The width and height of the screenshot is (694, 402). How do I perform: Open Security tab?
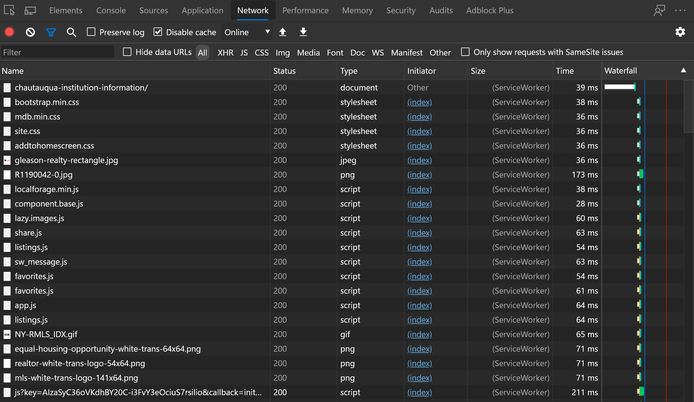pos(401,10)
